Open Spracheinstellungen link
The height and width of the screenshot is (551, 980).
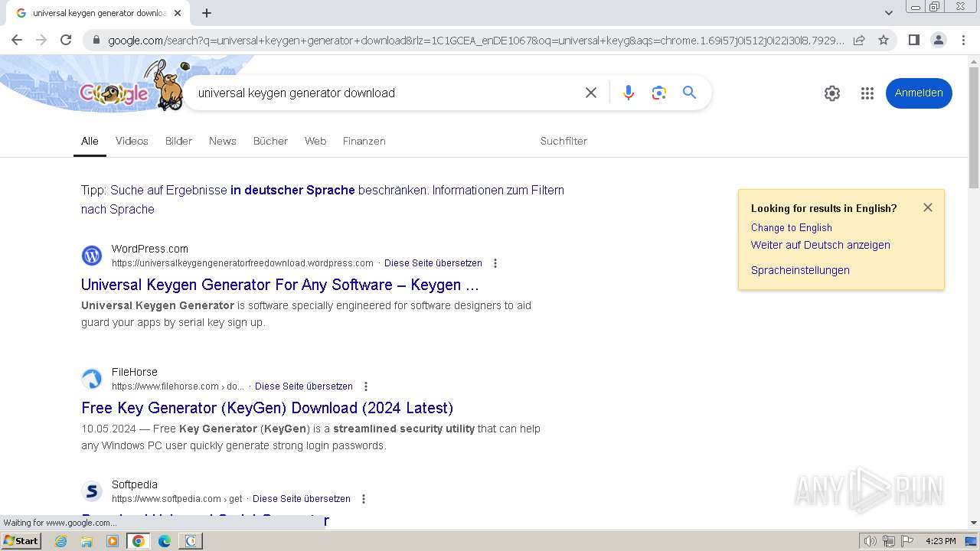[x=800, y=270]
